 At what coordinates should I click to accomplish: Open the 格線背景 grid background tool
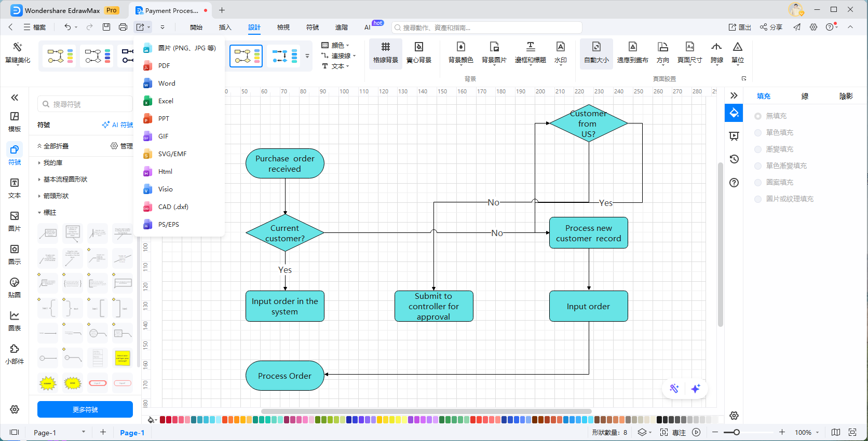(x=386, y=53)
